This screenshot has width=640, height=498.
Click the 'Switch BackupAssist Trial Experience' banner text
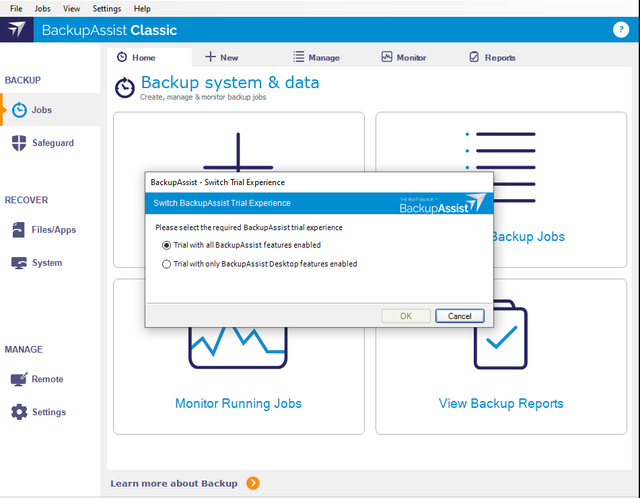222,203
